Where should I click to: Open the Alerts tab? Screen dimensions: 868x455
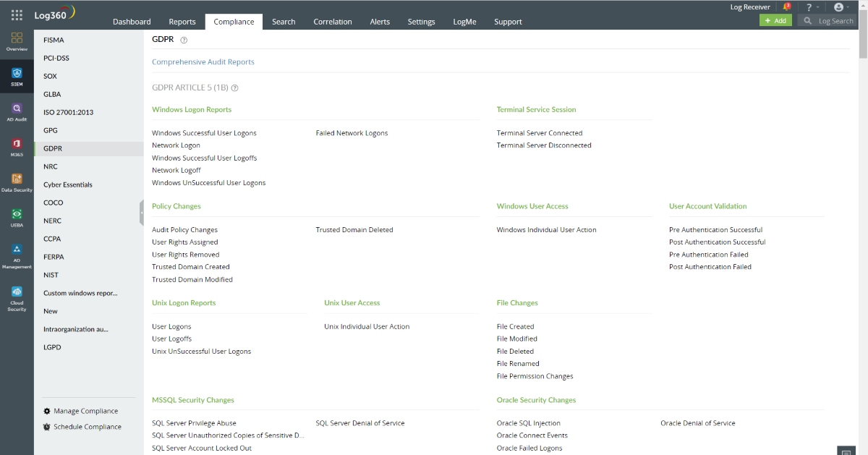[380, 22]
